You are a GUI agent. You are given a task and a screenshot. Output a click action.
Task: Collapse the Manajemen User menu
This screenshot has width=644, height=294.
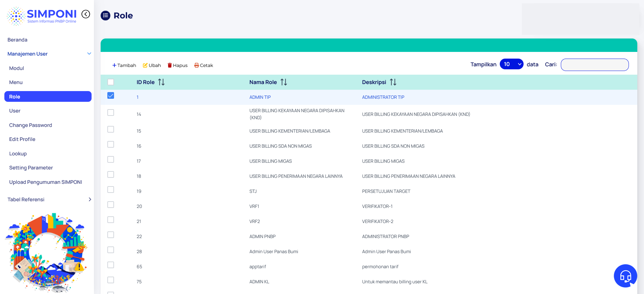[x=89, y=54]
